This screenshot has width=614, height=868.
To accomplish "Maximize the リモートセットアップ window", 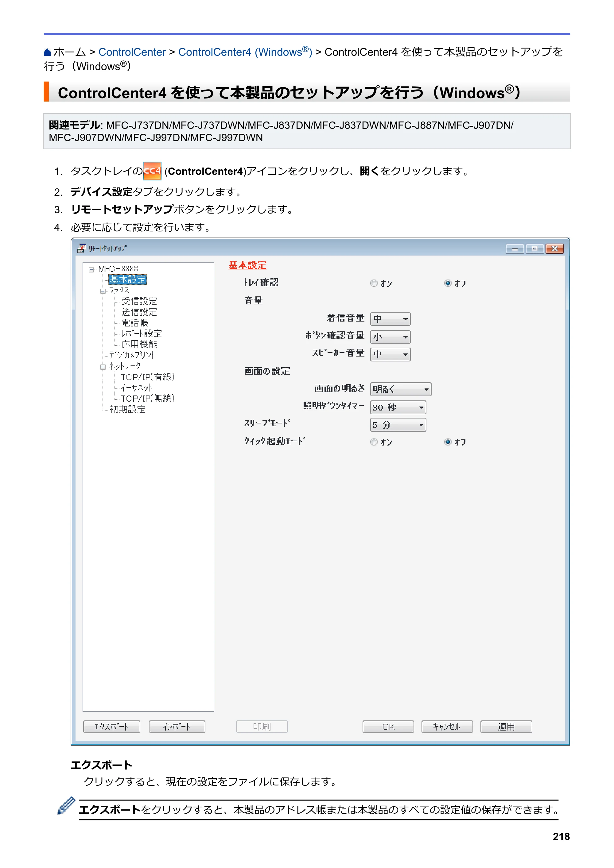I will (x=534, y=249).
